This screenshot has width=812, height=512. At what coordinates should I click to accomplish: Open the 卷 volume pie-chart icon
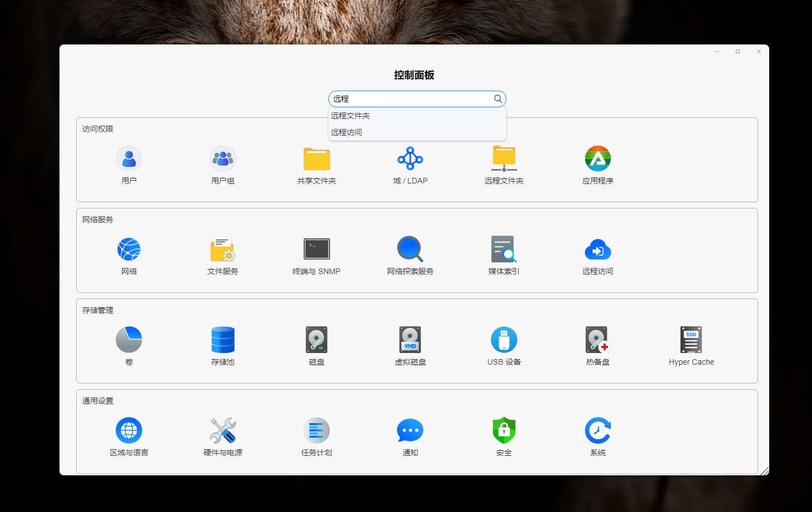pyautogui.click(x=129, y=340)
